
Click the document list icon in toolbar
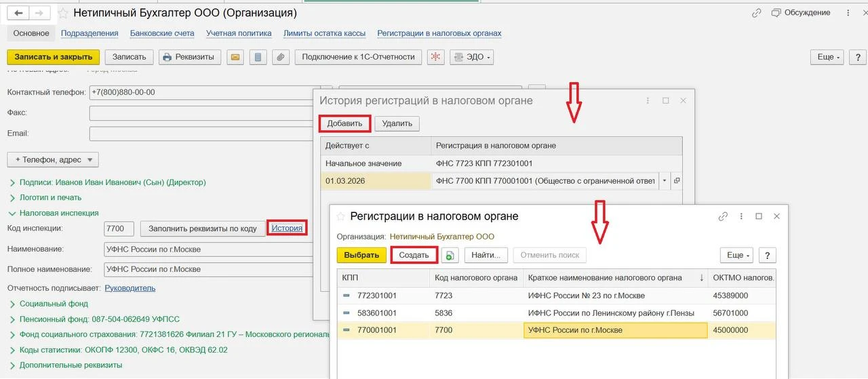(258, 57)
